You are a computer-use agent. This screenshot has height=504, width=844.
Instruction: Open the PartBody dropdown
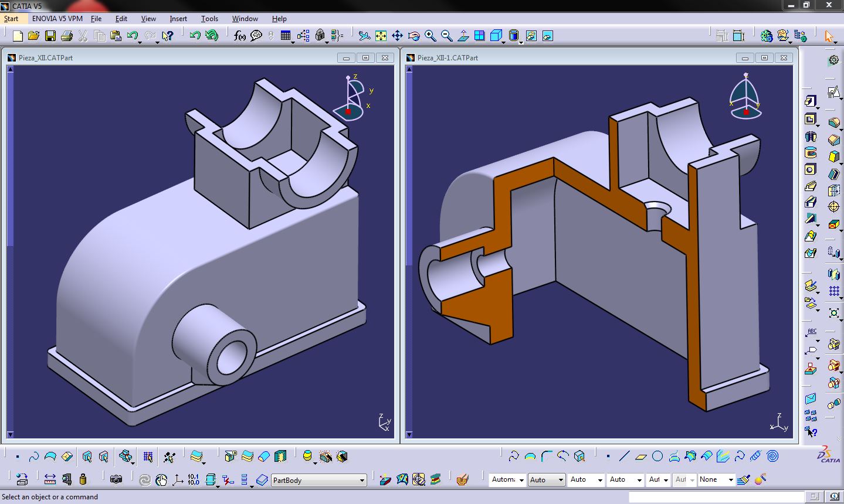pyautogui.click(x=319, y=480)
